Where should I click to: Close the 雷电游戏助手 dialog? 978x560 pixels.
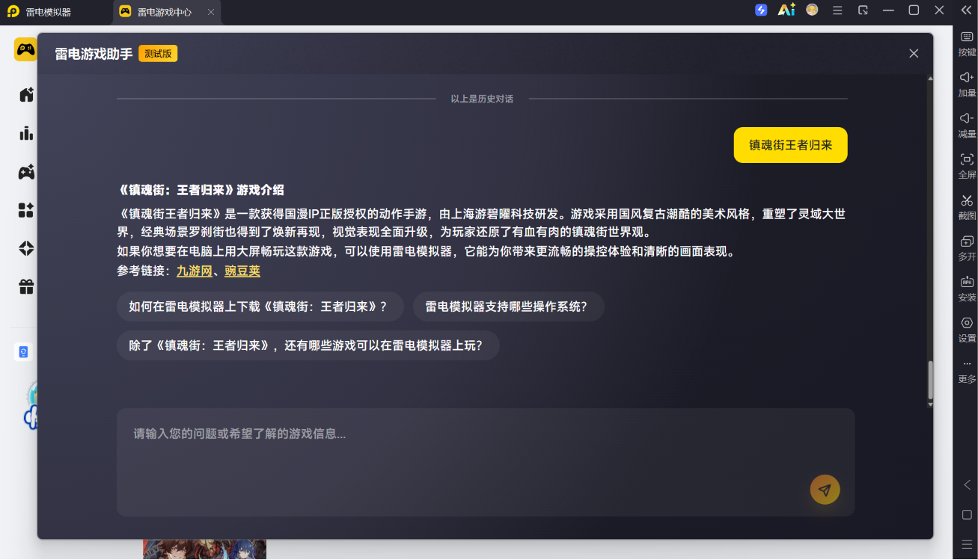click(x=914, y=53)
